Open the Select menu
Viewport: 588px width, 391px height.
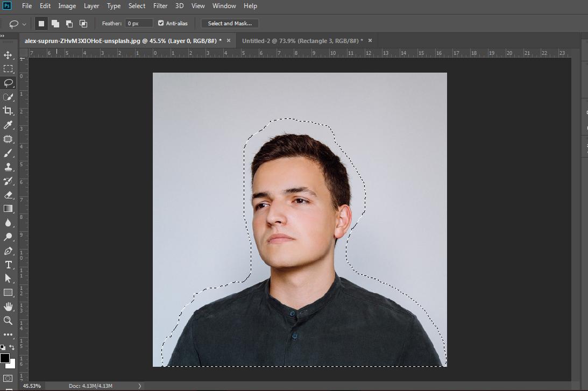(137, 6)
